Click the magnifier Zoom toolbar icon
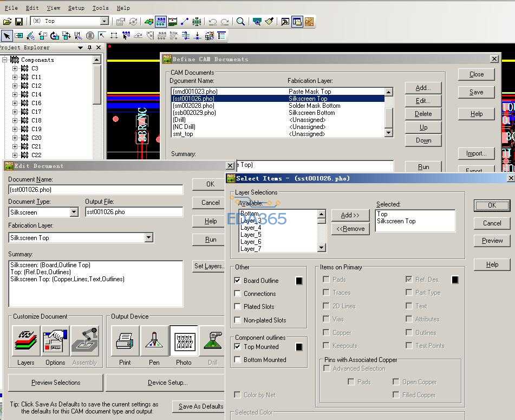 coord(240,22)
